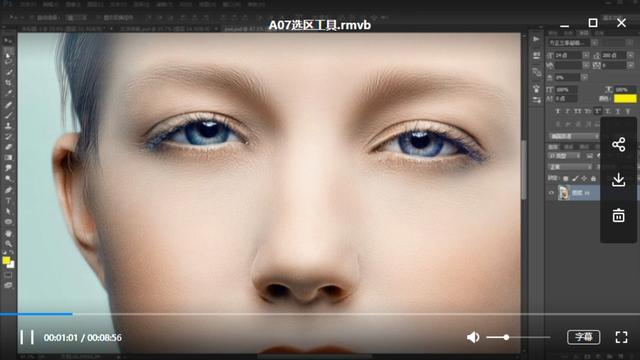The image size is (640, 360).
Task: Minimize the video player window
Action: 564,25
